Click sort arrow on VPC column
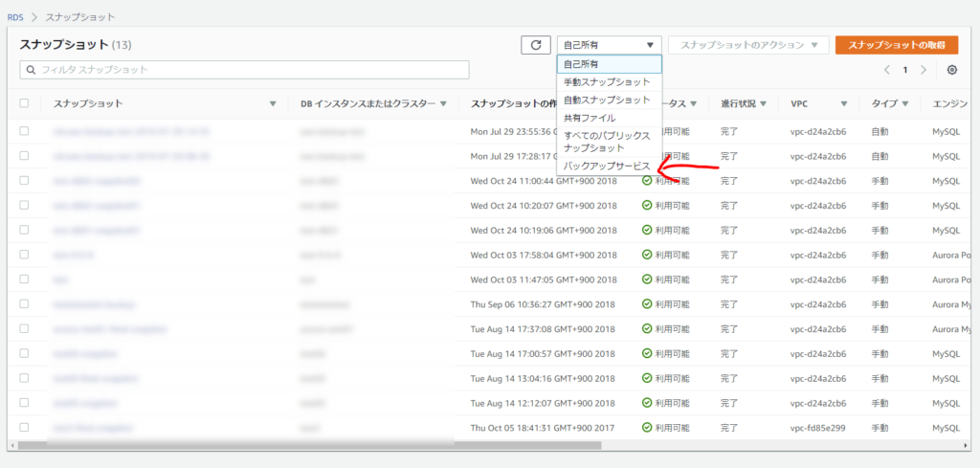This screenshot has width=980, height=468. [x=843, y=103]
